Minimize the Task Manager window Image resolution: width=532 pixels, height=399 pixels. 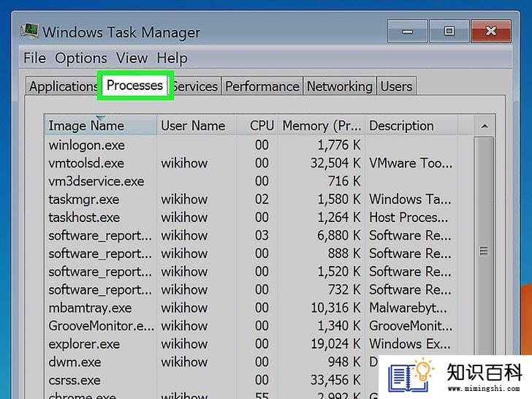407,31
